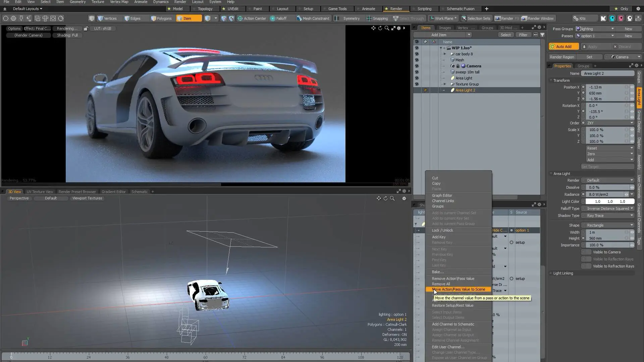Click New button next to Pass Groups
644x362 pixels.
(x=628, y=29)
